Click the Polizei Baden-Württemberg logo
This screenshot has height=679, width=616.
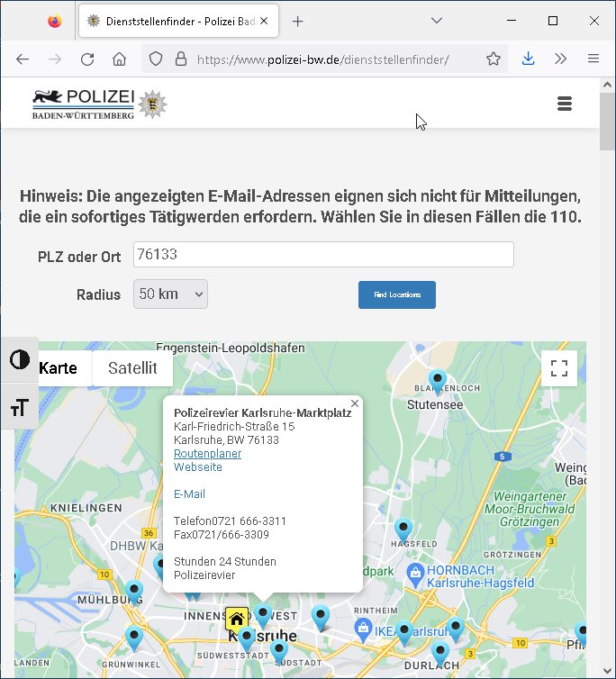coord(99,104)
